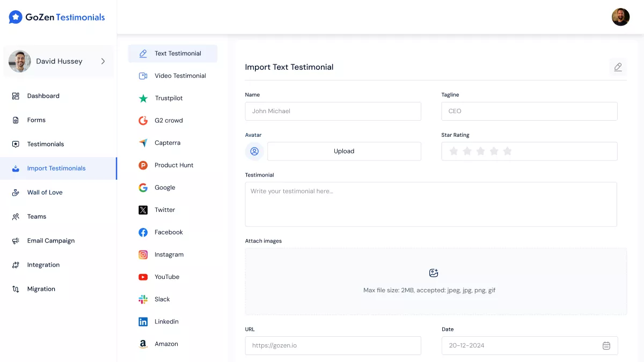Image resolution: width=644 pixels, height=362 pixels.
Task: Click the GoZen Testimonials logo link
Action: (57, 17)
